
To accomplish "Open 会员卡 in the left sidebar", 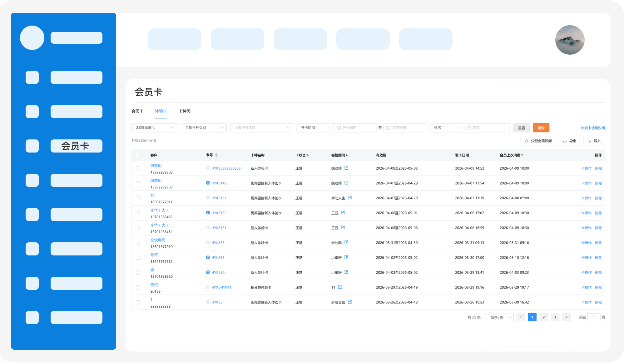I will [x=76, y=146].
